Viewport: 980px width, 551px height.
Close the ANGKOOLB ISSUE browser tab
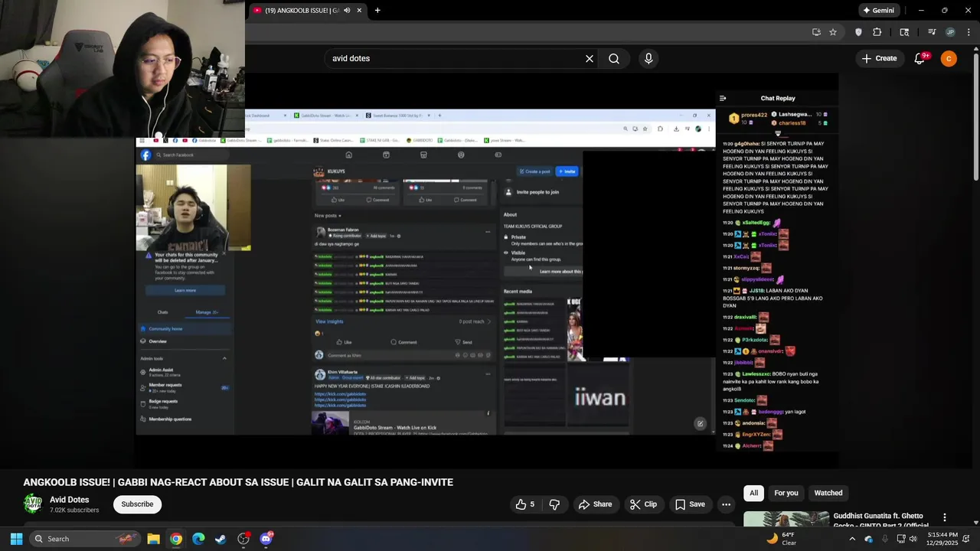click(x=359, y=11)
